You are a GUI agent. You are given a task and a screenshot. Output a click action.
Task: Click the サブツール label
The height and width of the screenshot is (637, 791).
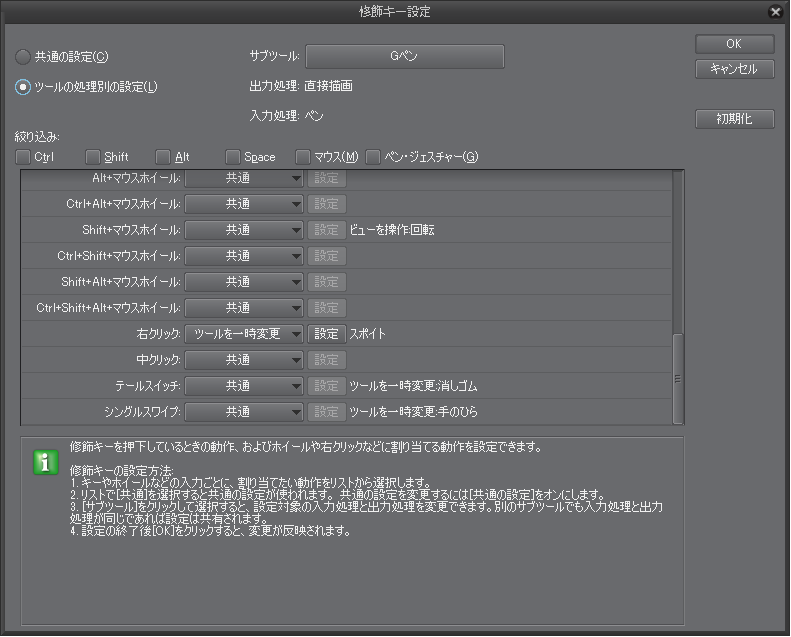click(274, 56)
